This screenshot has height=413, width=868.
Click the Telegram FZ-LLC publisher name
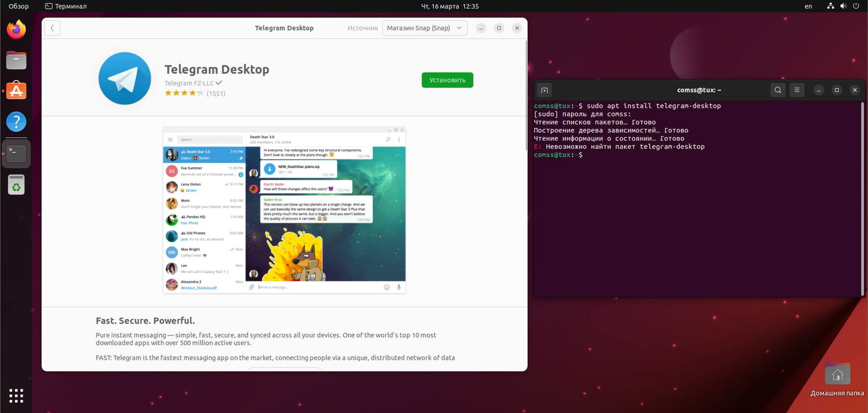[x=189, y=83]
